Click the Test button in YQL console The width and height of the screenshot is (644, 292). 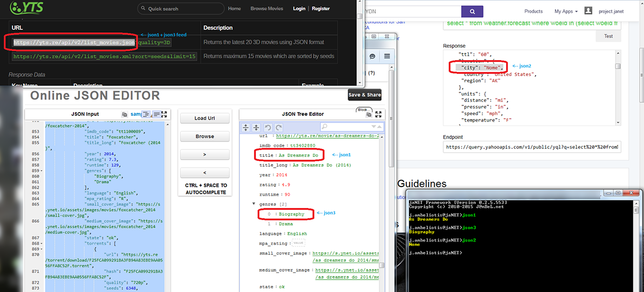click(x=608, y=36)
